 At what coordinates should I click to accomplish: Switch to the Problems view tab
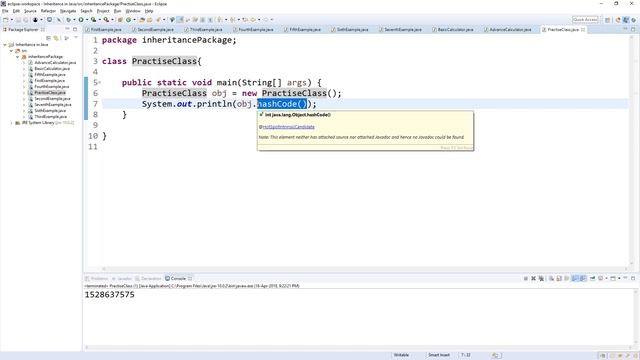coord(97,278)
